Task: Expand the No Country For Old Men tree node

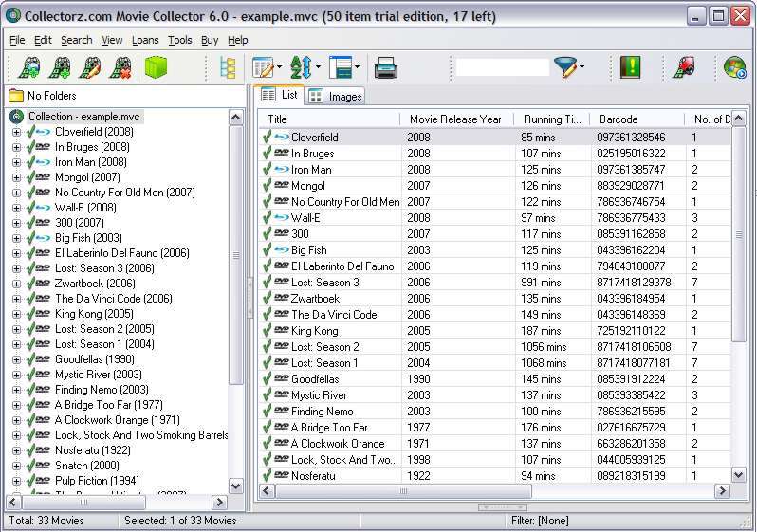Action: pos(16,193)
